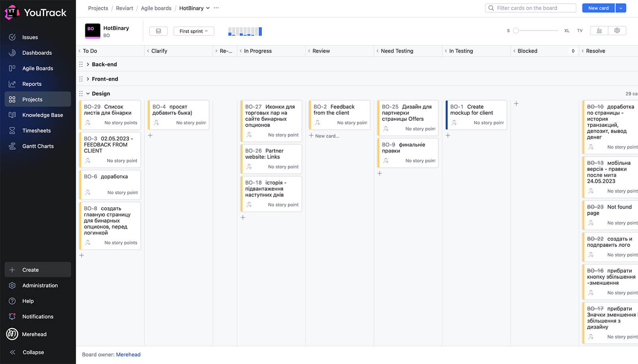Switch card size to TV mode

(x=580, y=31)
